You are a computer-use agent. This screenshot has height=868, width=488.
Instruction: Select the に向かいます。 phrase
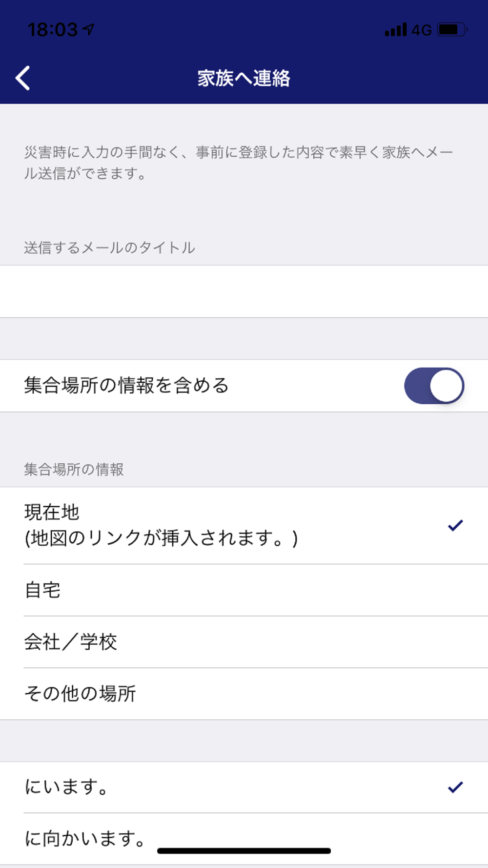244,839
